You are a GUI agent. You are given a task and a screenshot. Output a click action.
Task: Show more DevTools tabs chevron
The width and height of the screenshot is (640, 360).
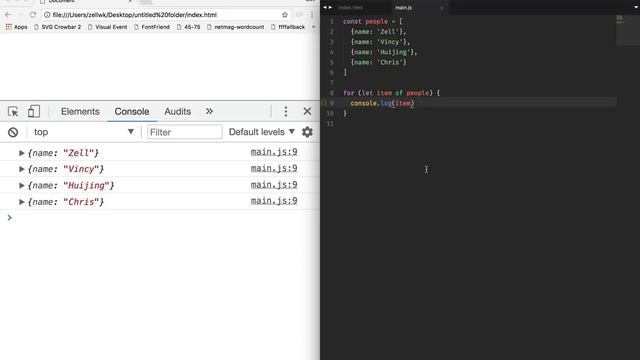209,111
